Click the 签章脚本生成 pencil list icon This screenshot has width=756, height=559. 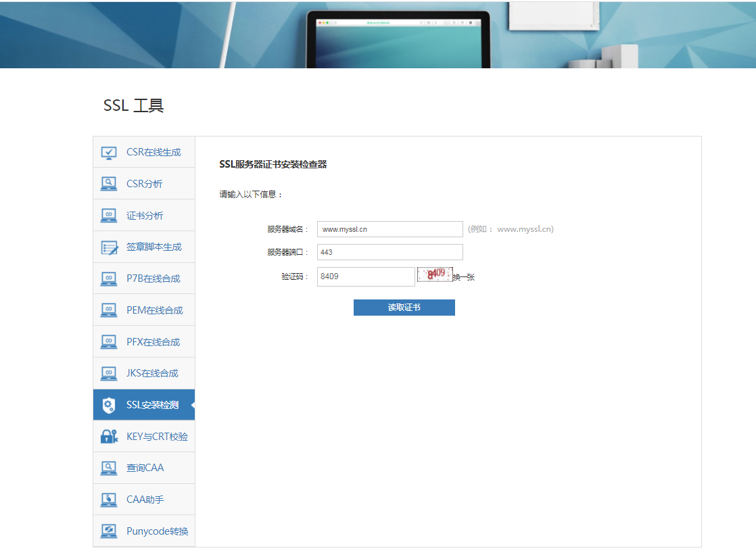110,247
